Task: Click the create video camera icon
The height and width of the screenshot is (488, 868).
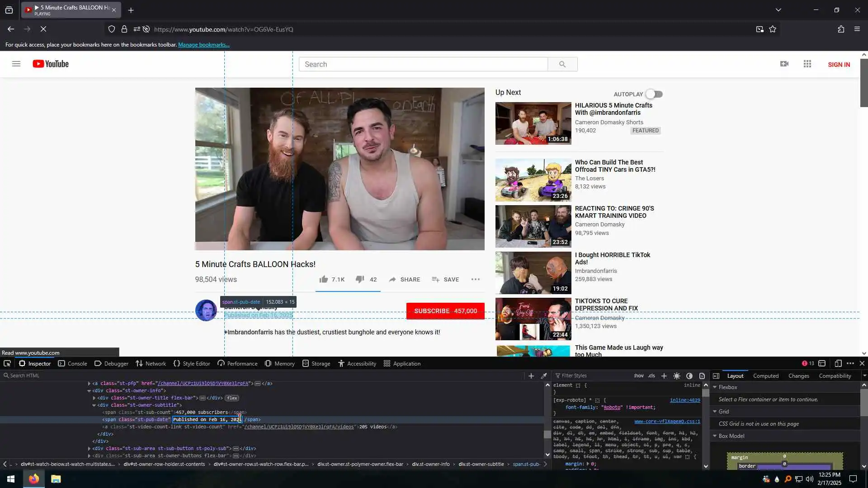Action: click(784, 64)
